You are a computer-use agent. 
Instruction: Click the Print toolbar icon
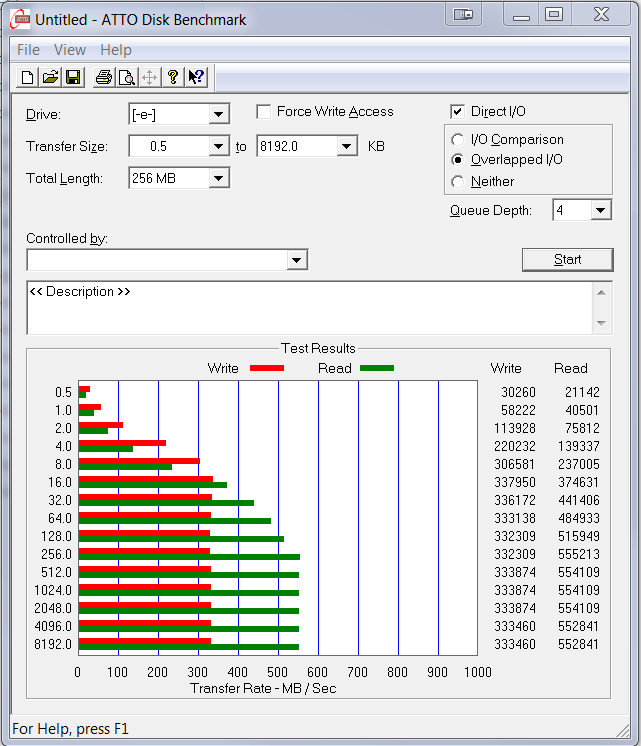point(104,77)
